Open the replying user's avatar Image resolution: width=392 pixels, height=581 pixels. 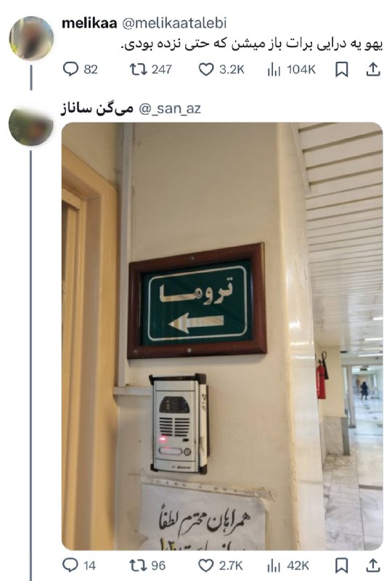[x=31, y=125]
